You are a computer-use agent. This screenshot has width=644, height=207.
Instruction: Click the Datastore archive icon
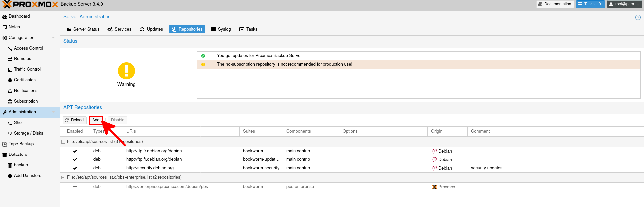[x=5, y=155]
